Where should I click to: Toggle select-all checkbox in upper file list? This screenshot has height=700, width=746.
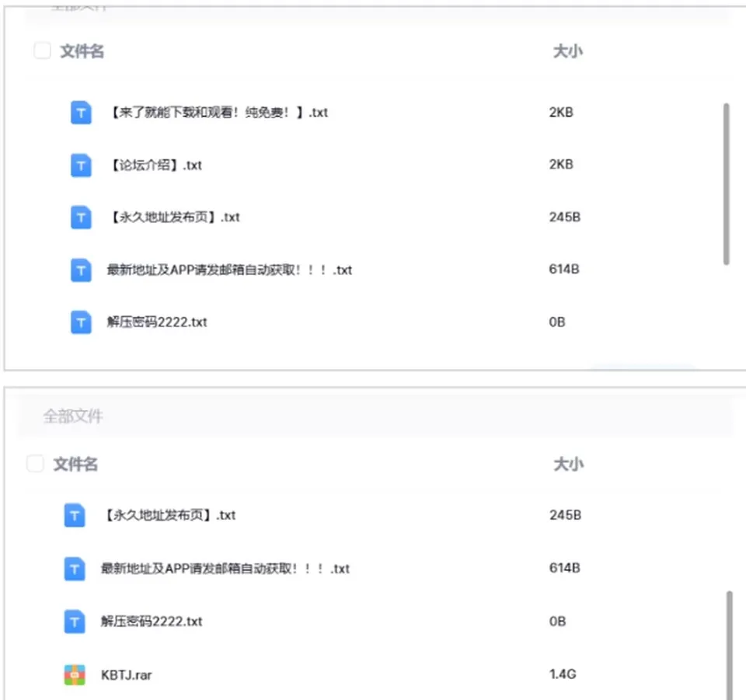click(x=42, y=50)
